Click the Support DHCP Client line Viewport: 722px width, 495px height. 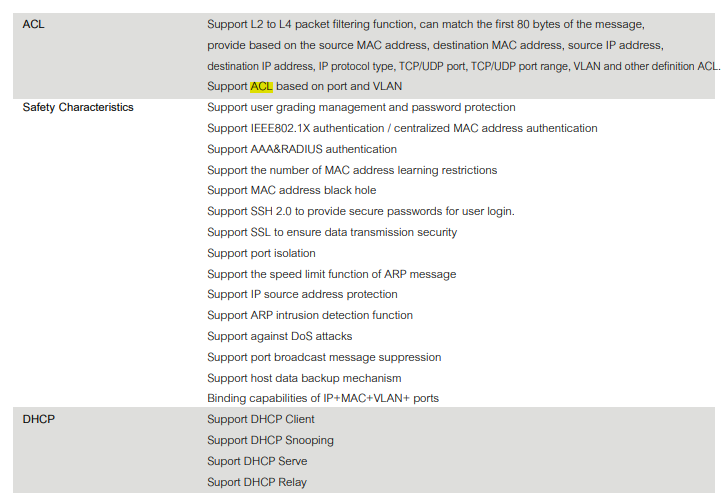click(x=261, y=419)
